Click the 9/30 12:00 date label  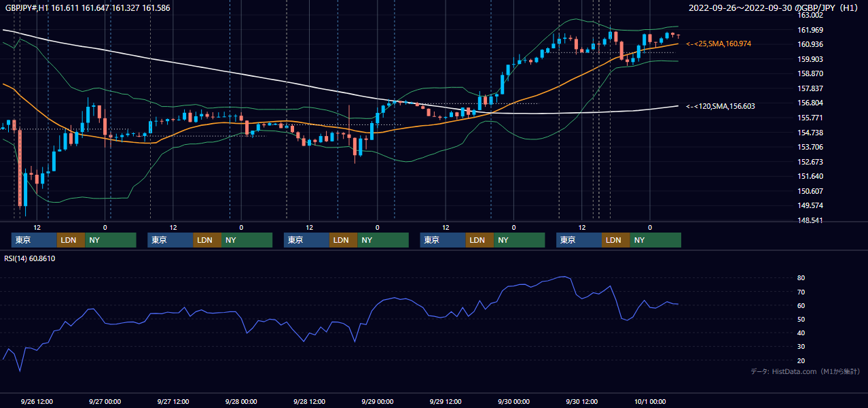[582, 402]
